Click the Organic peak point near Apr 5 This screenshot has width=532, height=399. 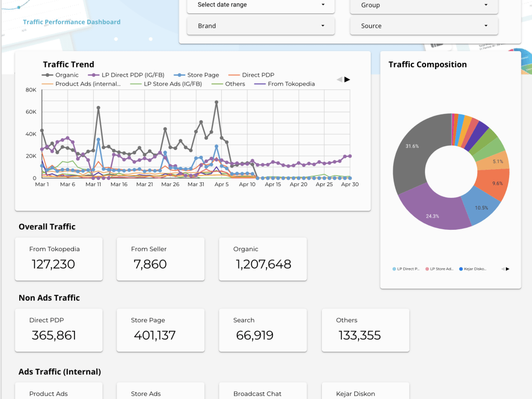click(217, 102)
